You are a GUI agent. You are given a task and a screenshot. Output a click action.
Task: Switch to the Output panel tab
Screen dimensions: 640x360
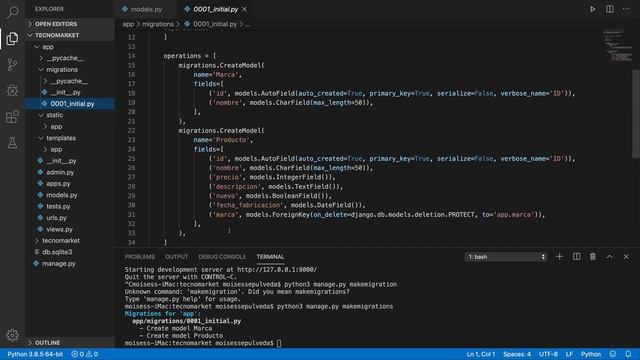pos(176,257)
